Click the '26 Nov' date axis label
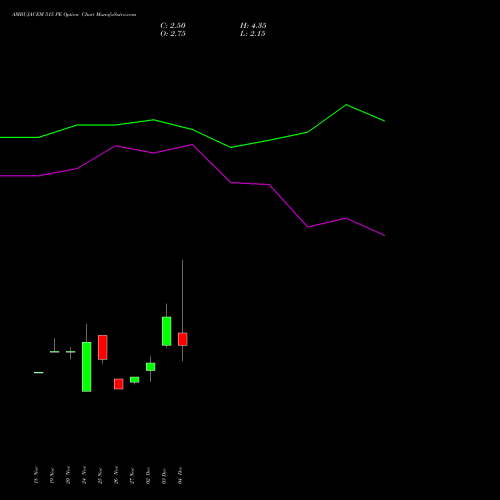 [x=116, y=475]
